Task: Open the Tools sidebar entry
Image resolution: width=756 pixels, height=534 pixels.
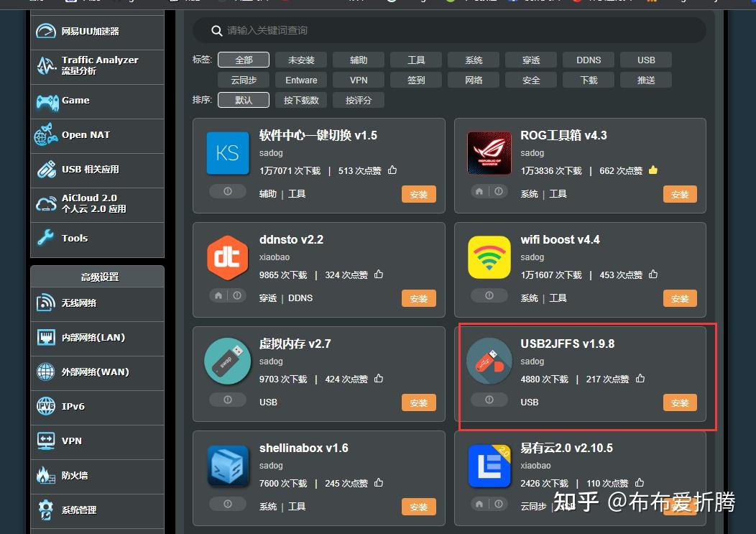Action: pos(98,239)
